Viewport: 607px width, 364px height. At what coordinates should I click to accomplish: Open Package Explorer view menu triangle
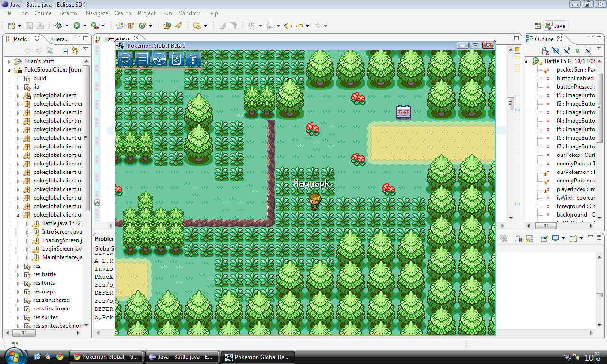(x=86, y=49)
